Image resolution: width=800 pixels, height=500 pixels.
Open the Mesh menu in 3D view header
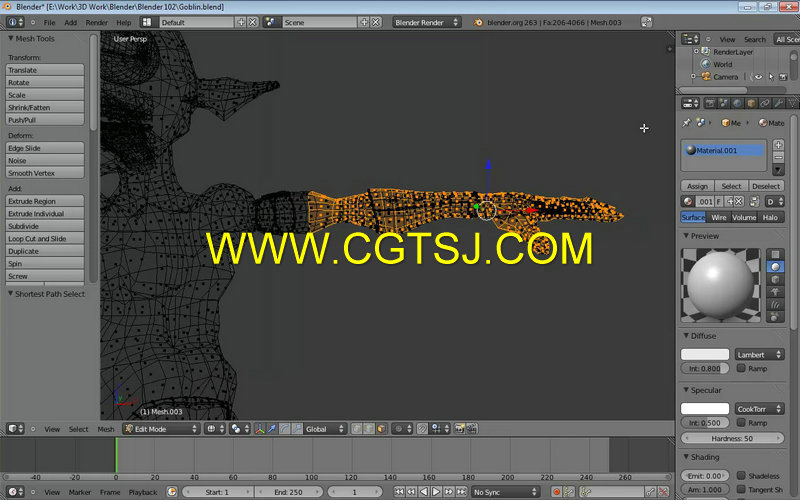pyautogui.click(x=106, y=429)
